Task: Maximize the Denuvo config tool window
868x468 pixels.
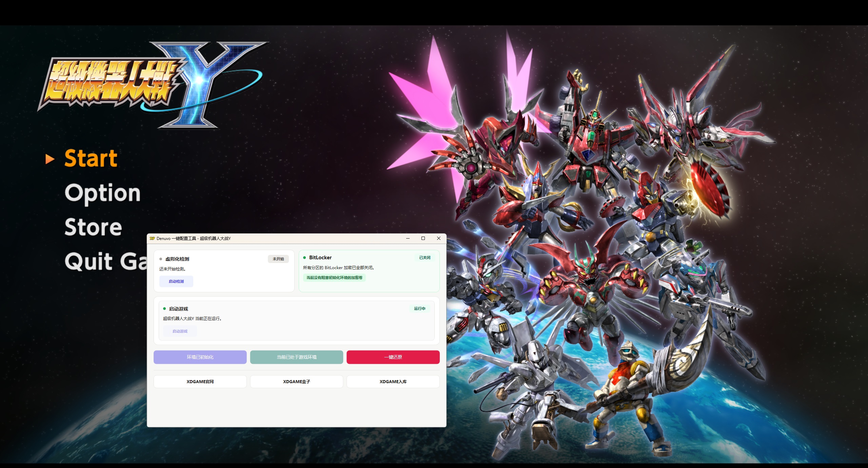Action: [x=423, y=238]
